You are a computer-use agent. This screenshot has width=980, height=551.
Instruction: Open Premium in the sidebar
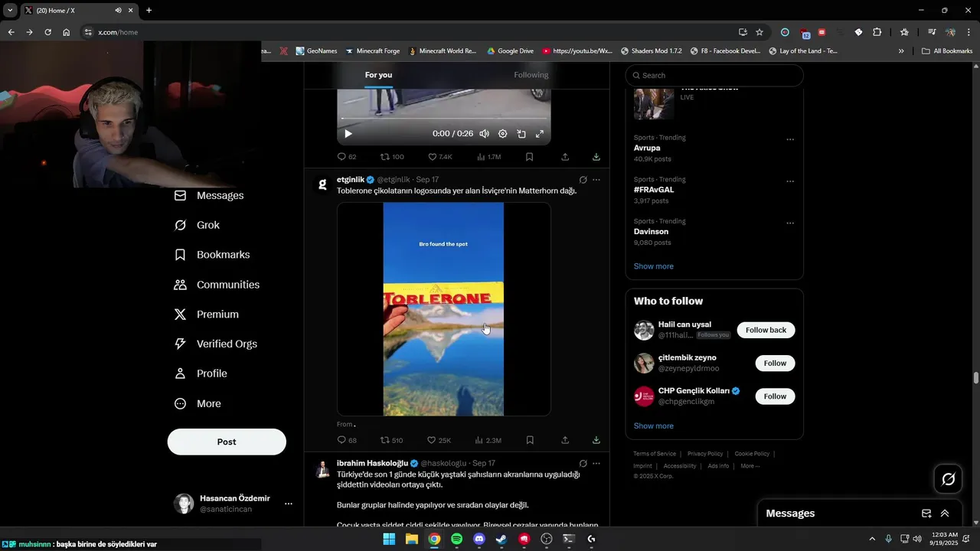click(207, 315)
